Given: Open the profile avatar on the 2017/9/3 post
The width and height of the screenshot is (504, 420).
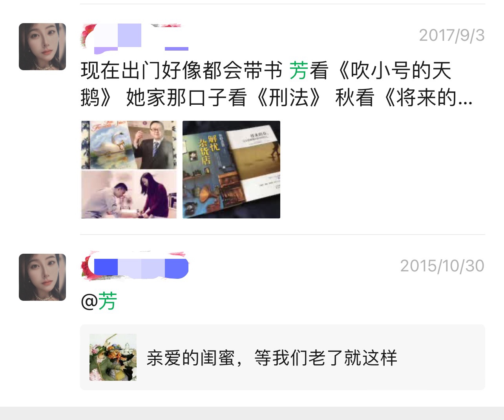Looking at the screenshot, I should tap(42, 47).
